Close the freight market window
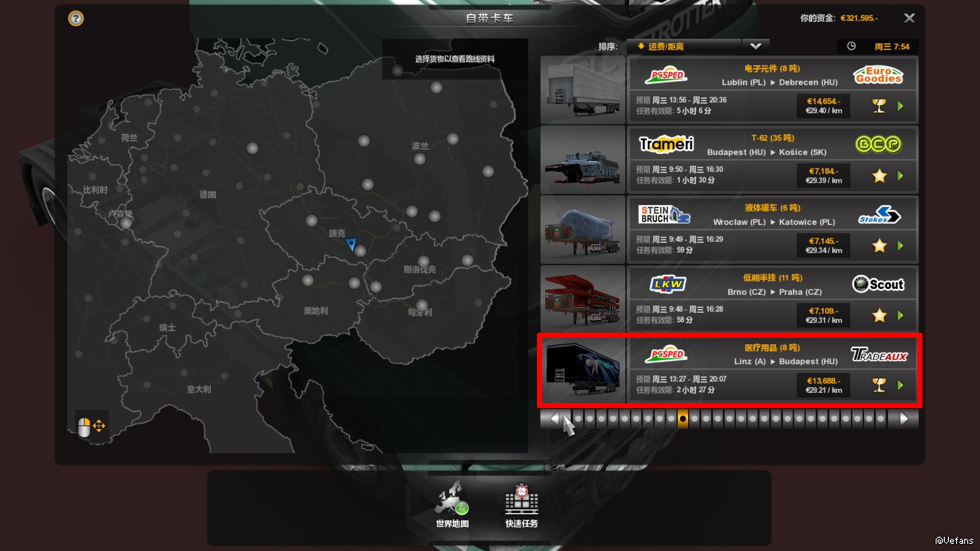This screenshot has width=980, height=551. 909,18
